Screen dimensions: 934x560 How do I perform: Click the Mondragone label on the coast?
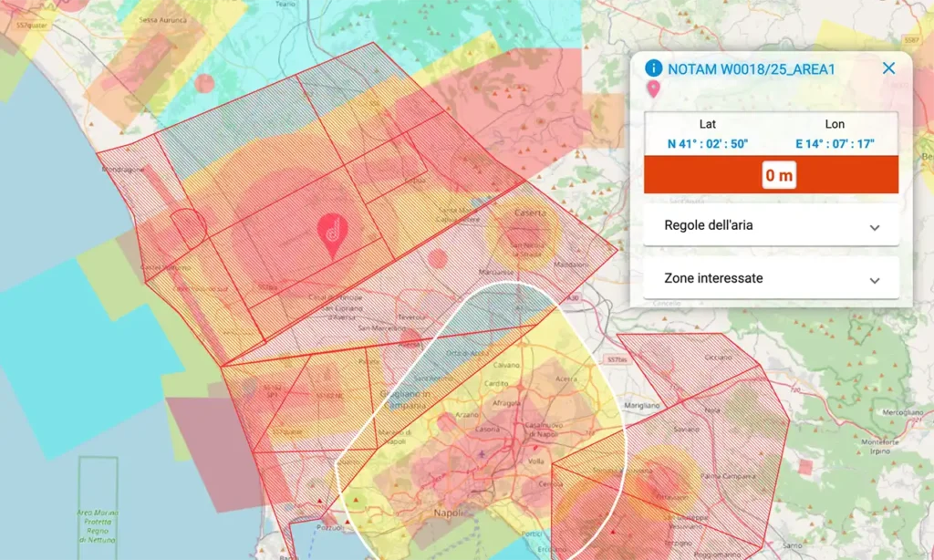(x=123, y=170)
